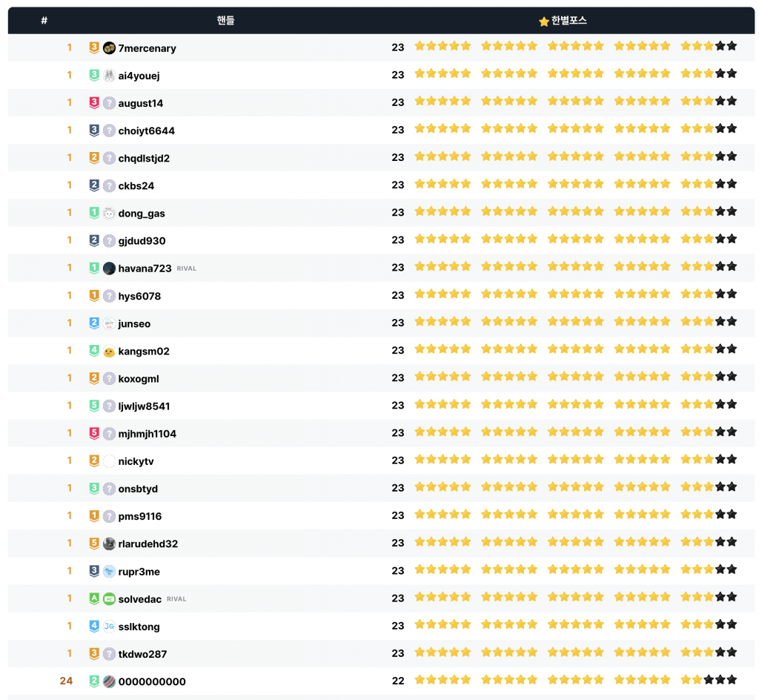The height and width of the screenshot is (700, 759).
Task: Click the star rating row for mjhmjh1104
Action: click(x=575, y=433)
